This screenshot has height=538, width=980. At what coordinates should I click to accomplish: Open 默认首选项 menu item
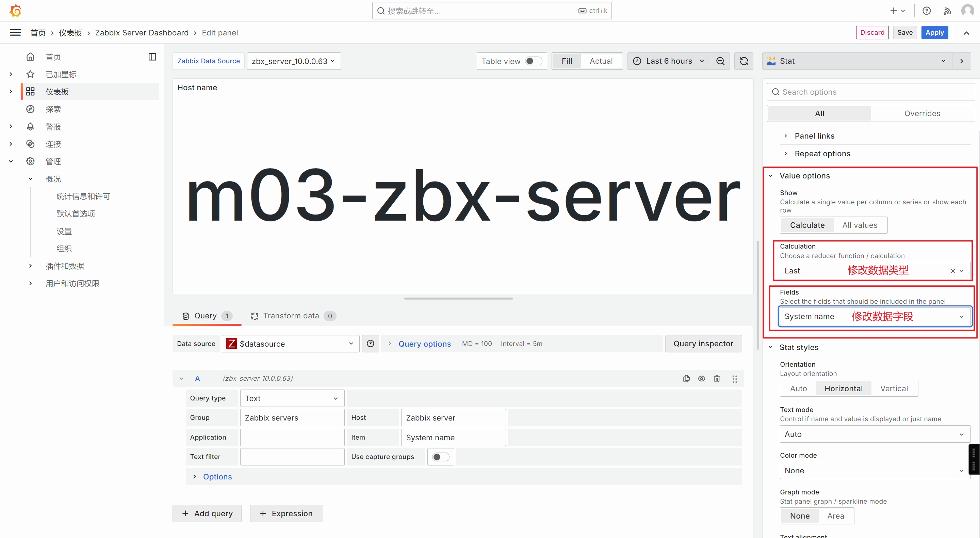(76, 213)
